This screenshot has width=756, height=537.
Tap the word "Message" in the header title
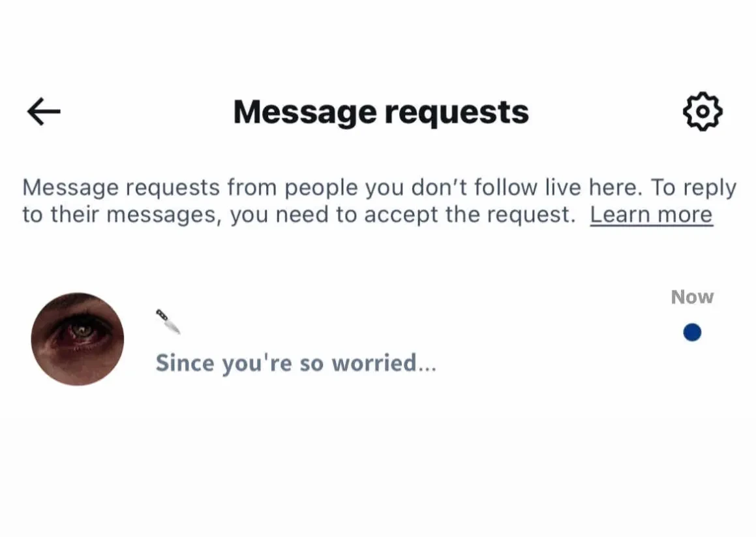click(305, 112)
